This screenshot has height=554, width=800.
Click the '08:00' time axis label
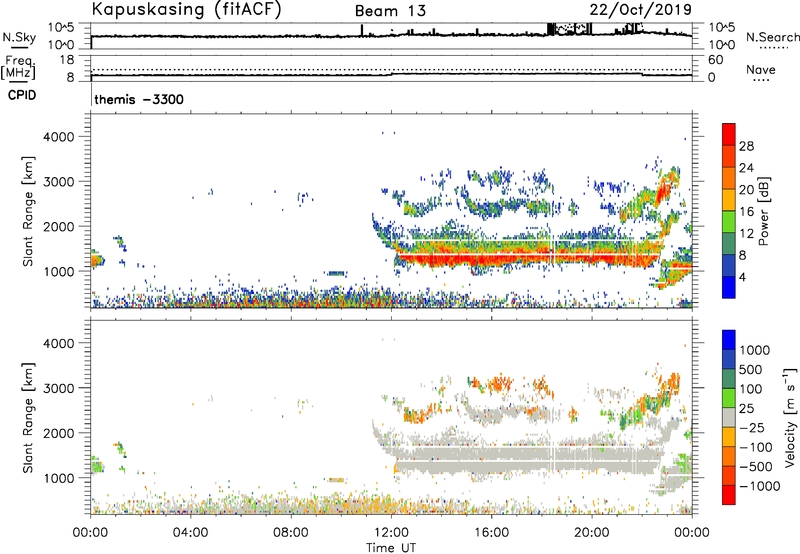pyautogui.click(x=291, y=533)
